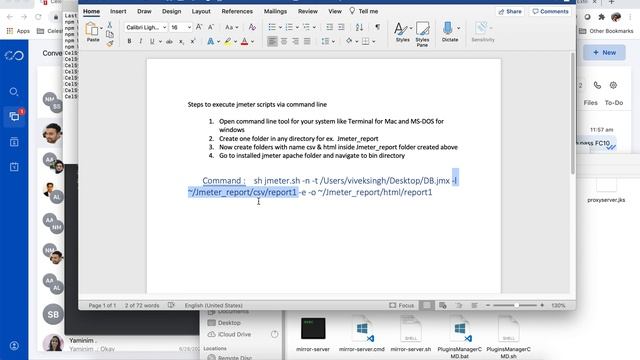Image resolution: width=640 pixels, height=360 pixels.
Task: Toggle bold formatting
Action: (129, 42)
